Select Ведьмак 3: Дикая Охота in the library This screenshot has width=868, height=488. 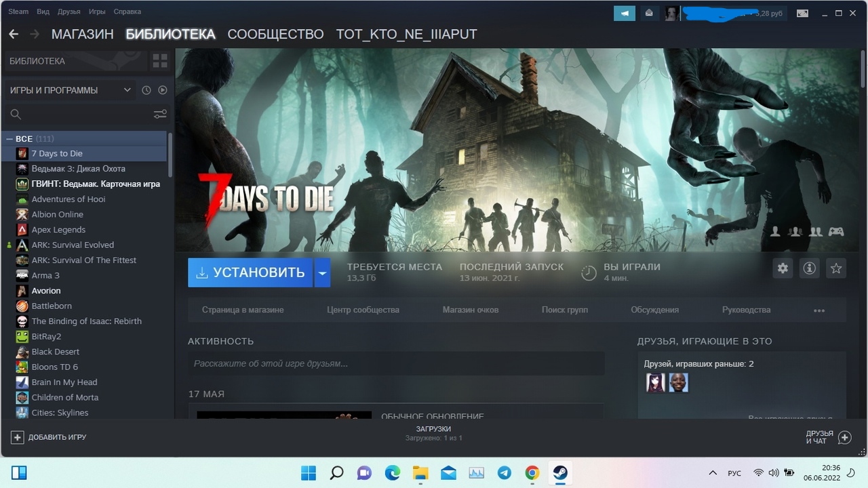(85, 169)
